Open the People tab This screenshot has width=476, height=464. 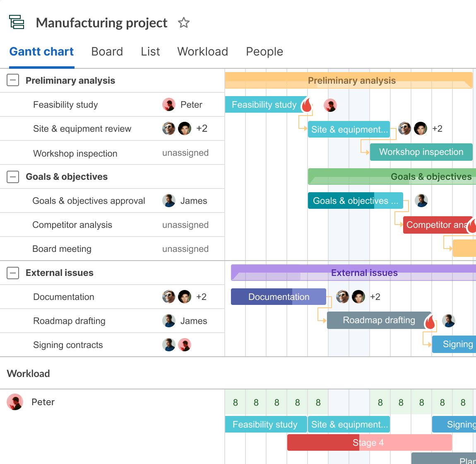(264, 51)
